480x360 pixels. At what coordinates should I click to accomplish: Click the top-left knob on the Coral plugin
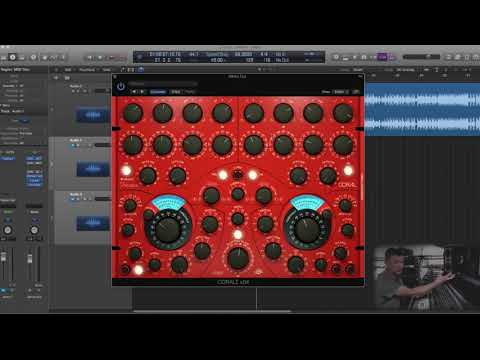point(133,113)
